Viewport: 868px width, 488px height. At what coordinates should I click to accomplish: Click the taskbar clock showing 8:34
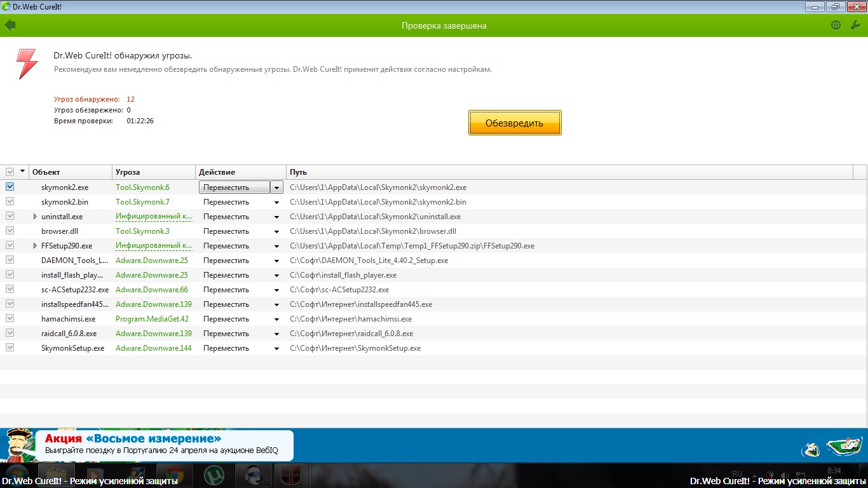(834, 470)
